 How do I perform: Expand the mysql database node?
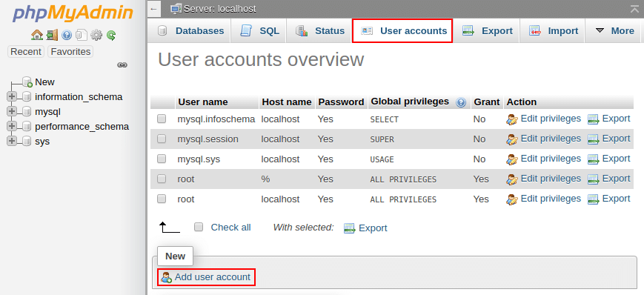click(x=12, y=111)
